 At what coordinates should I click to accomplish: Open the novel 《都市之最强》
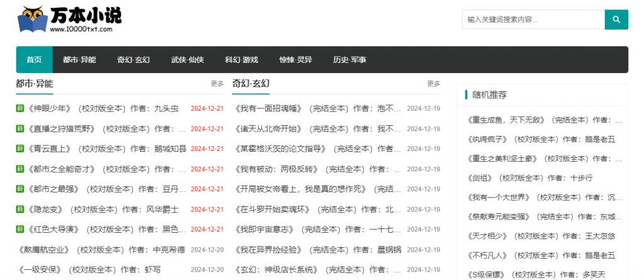point(106,189)
